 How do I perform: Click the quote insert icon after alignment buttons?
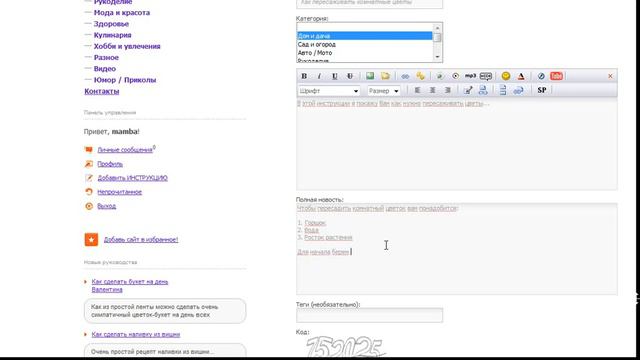[x=468, y=91]
